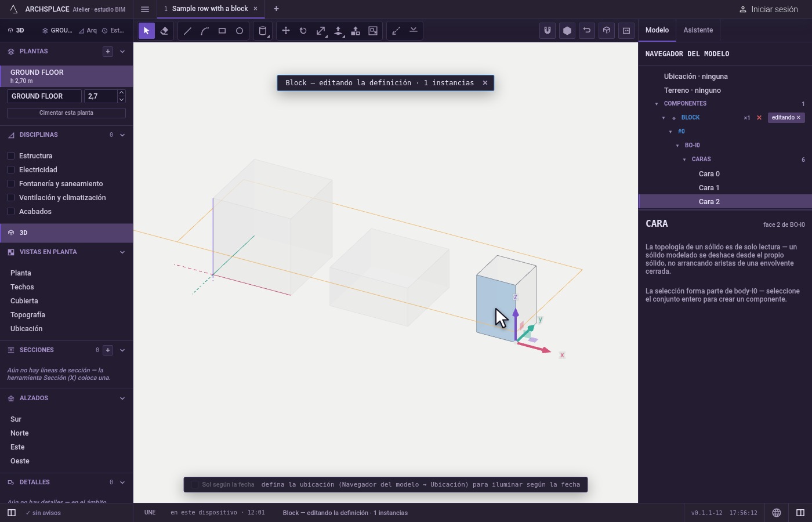Collapse the VISTAS EN PLANTA chevron
Screen dimensions: 812x522
[x=122, y=252]
